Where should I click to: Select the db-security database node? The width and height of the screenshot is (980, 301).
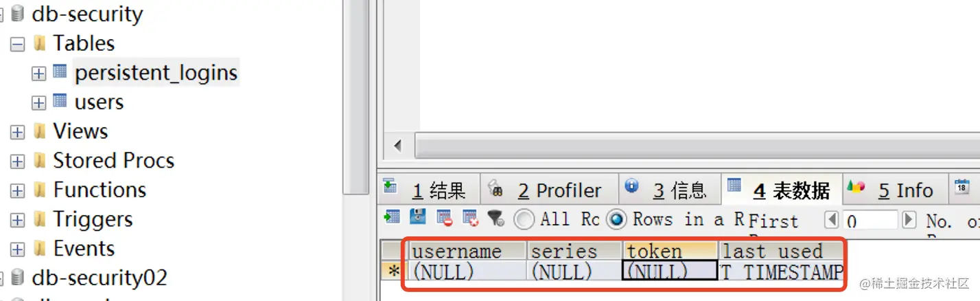point(87,14)
